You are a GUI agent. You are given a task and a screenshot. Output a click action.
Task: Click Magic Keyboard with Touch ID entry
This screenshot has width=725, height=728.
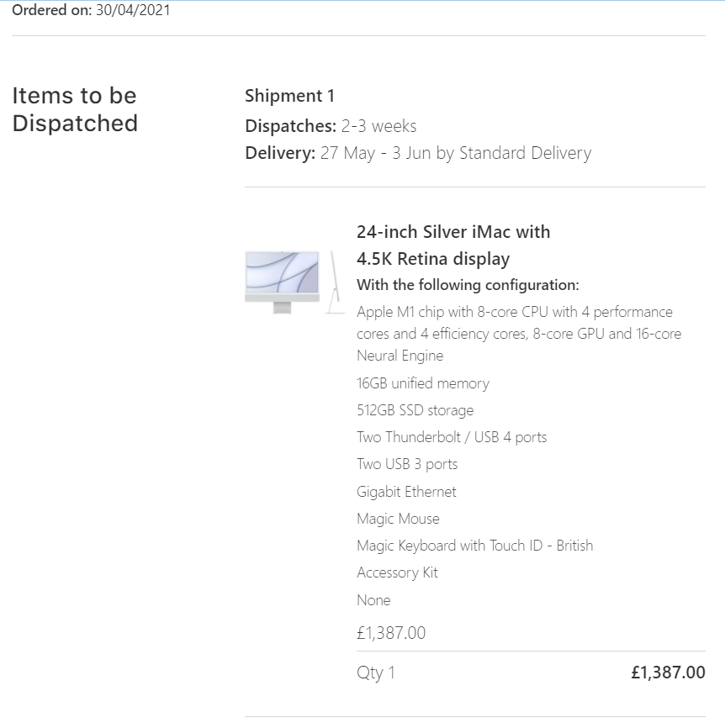(474, 546)
